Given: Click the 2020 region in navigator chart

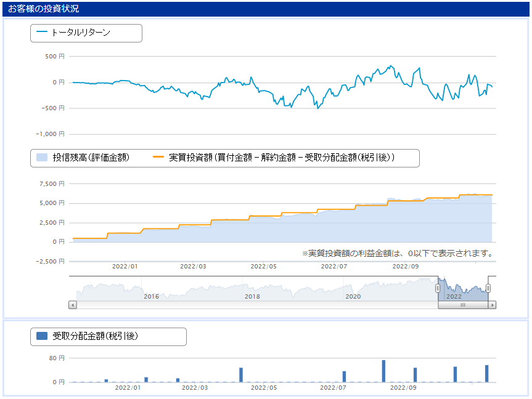Looking at the screenshot, I should tap(353, 297).
